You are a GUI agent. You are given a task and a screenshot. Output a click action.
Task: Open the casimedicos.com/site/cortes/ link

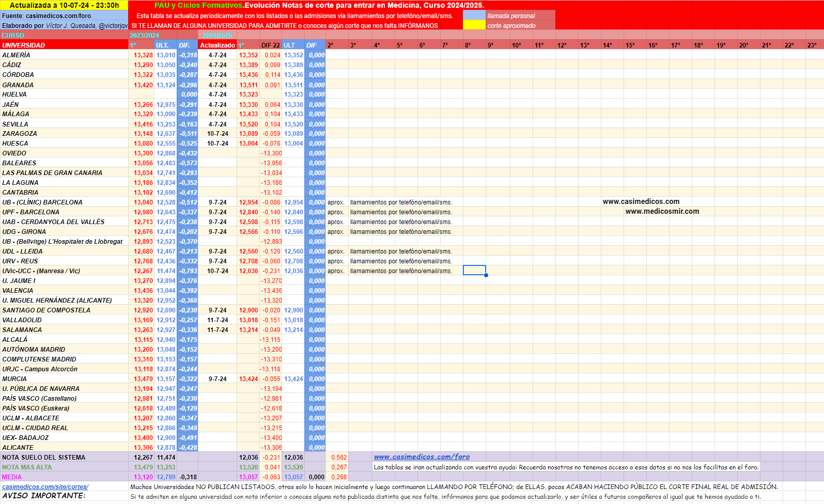click(x=45, y=487)
